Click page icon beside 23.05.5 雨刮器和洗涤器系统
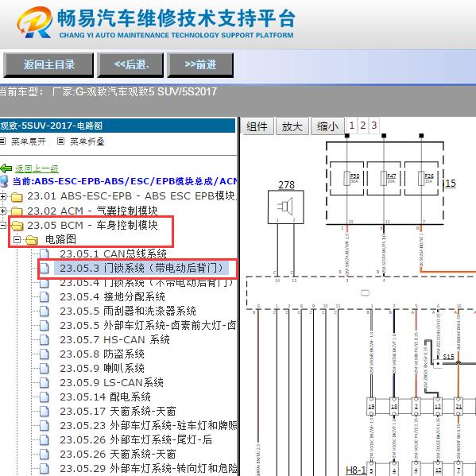 45,312
